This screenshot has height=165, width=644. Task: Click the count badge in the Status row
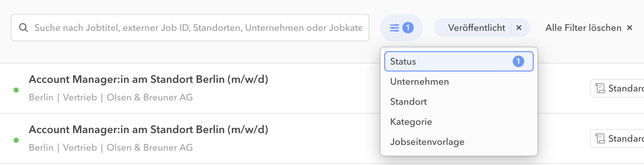518,61
